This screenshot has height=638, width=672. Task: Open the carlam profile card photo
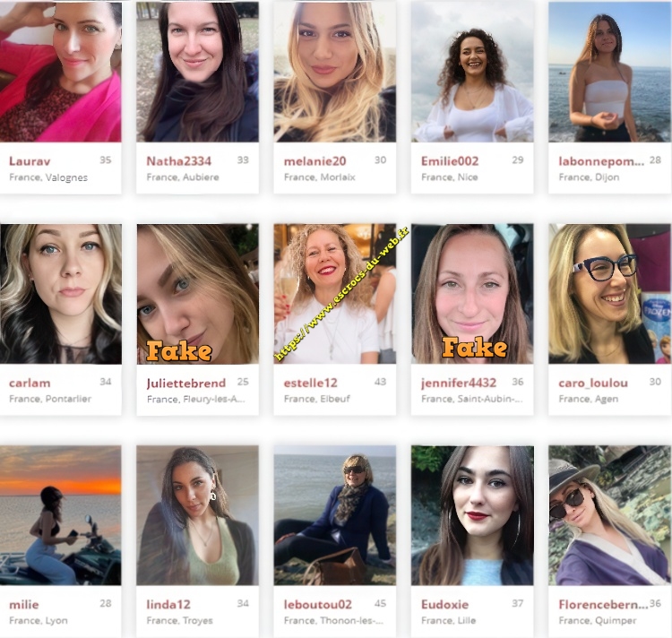(x=60, y=294)
